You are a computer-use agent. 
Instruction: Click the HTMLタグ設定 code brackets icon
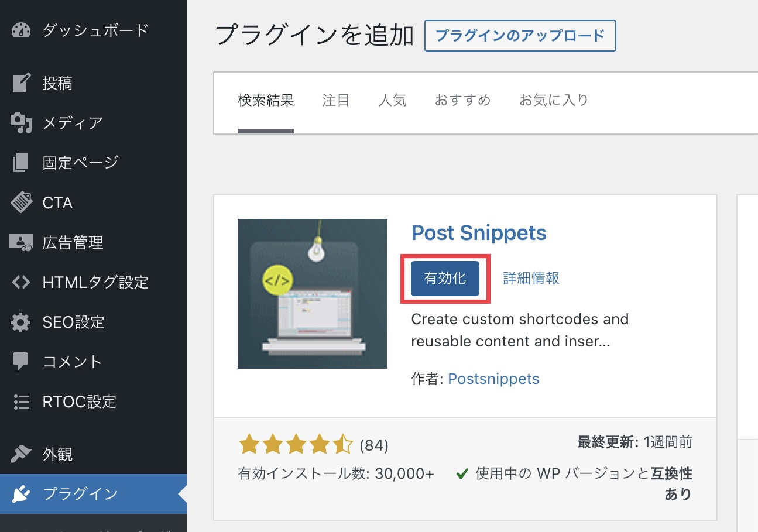coord(21,282)
